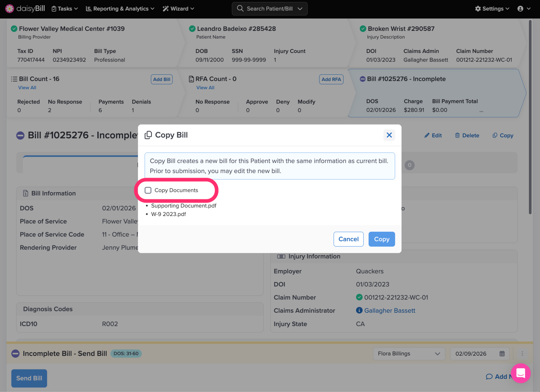This screenshot has height=392, width=540.
Task: Click the Edit pencil icon
Action: coord(427,135)
